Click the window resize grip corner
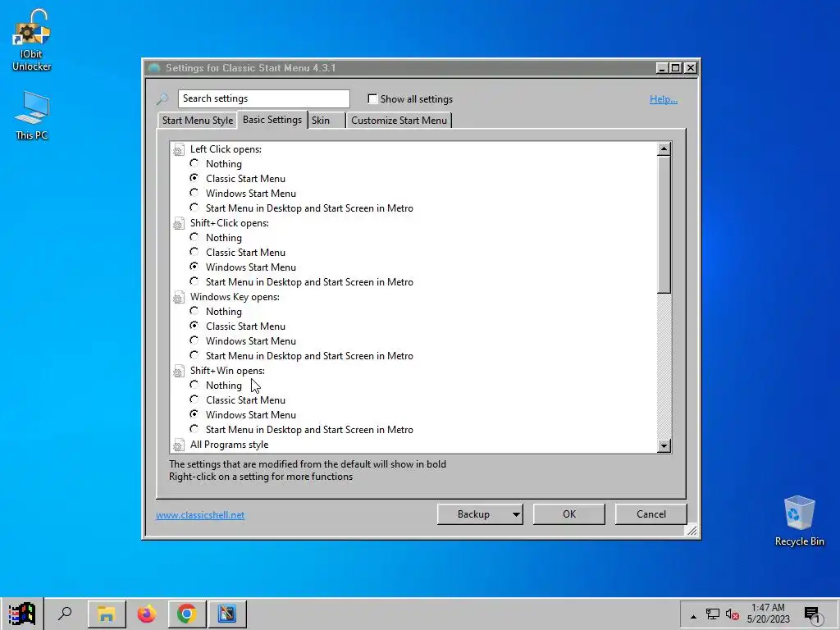This screenshot has width=840, height=630. [692, 531]
